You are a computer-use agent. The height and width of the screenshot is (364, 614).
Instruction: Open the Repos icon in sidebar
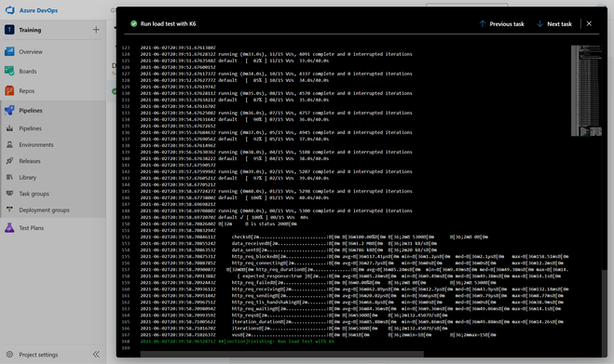pyautogui.click(x=9, y=90)
